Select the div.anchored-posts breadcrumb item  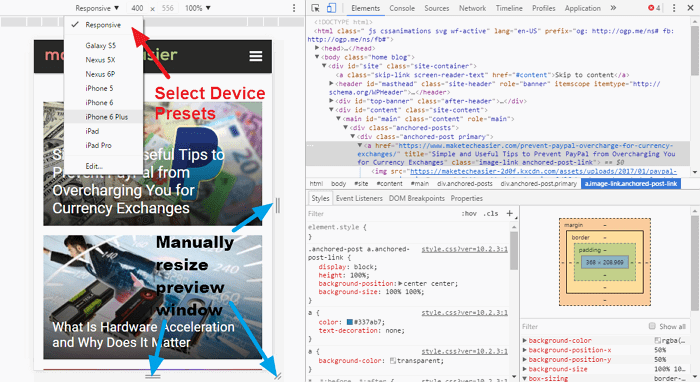pos(465,183)
